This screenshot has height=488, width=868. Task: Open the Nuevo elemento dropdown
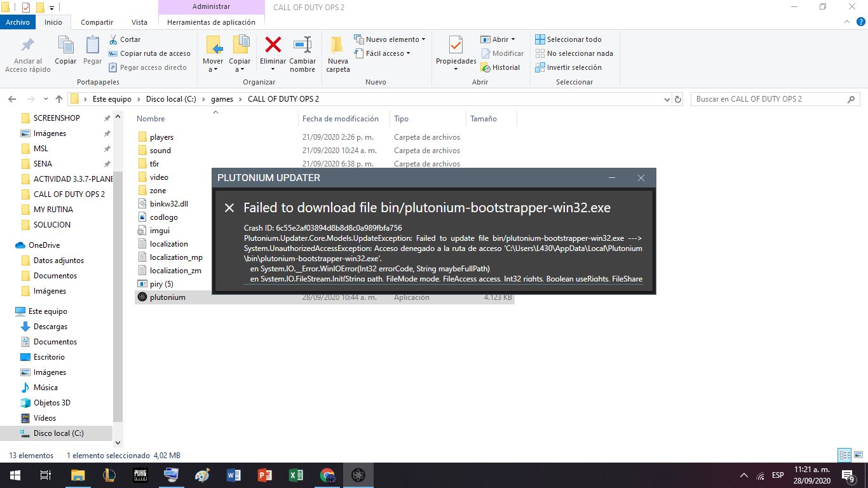point(390,39)
